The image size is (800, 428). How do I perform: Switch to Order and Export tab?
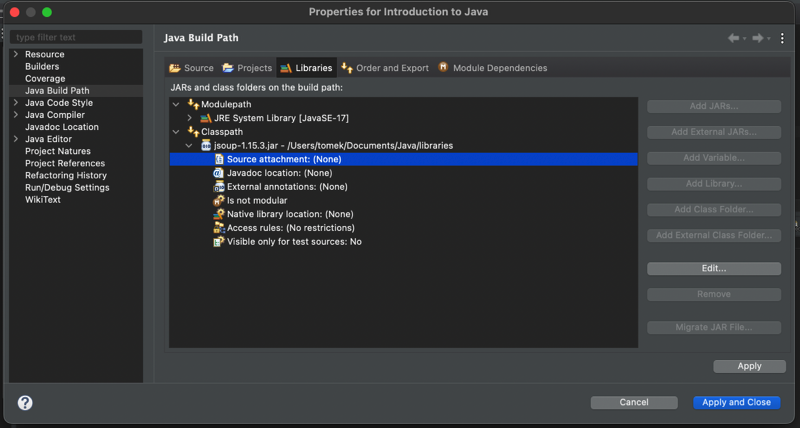(x=384, y=68)
